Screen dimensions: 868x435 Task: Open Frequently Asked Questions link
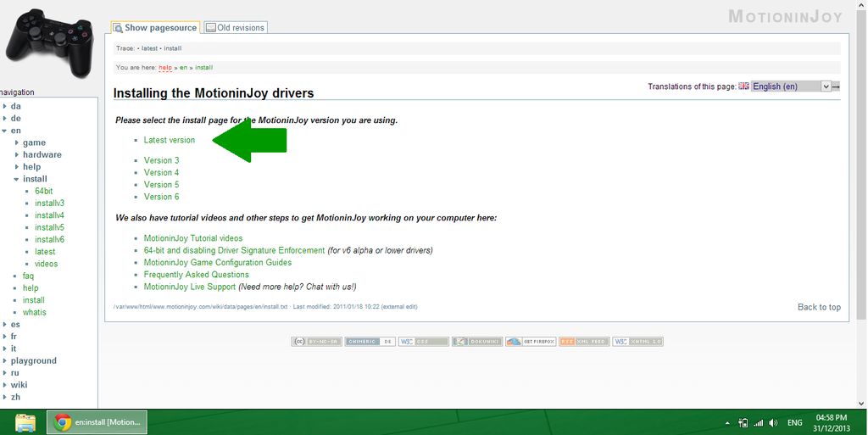(x=197, y=275)
